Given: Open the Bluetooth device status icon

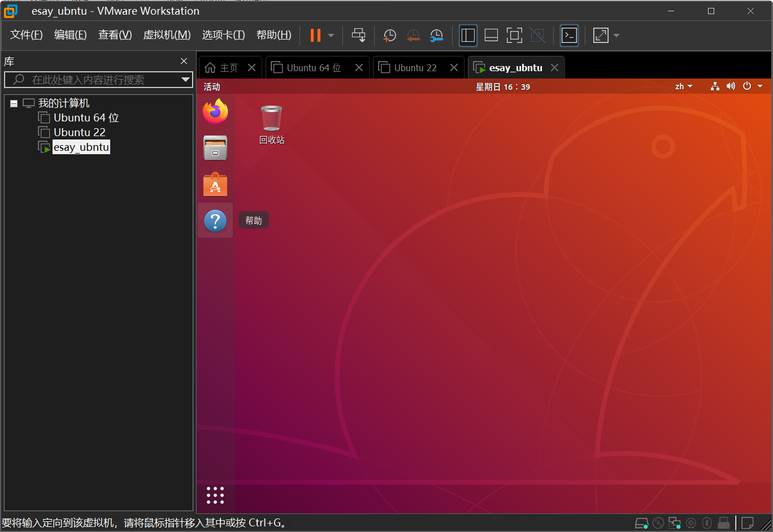Looking at the screenshot, I should pyautogui.click(x=706, y=523).
